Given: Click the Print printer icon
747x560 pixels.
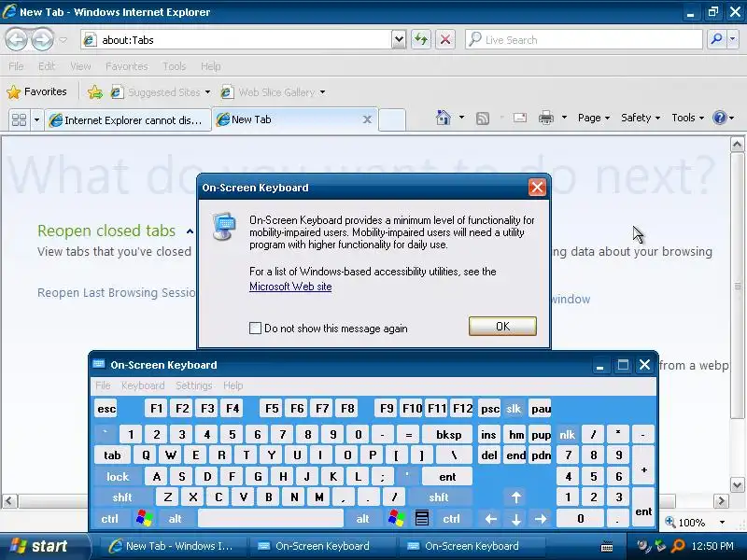Looking at the screenshot, I should point(546,118).
